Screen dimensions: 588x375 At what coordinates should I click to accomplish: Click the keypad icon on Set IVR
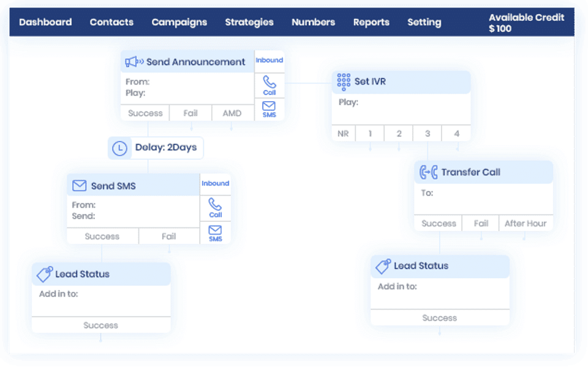344,81
